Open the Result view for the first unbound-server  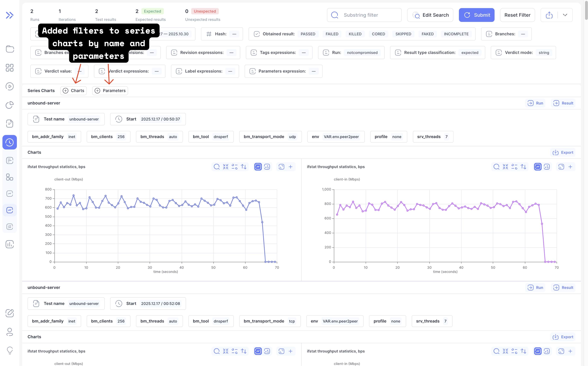pos(563,103)
